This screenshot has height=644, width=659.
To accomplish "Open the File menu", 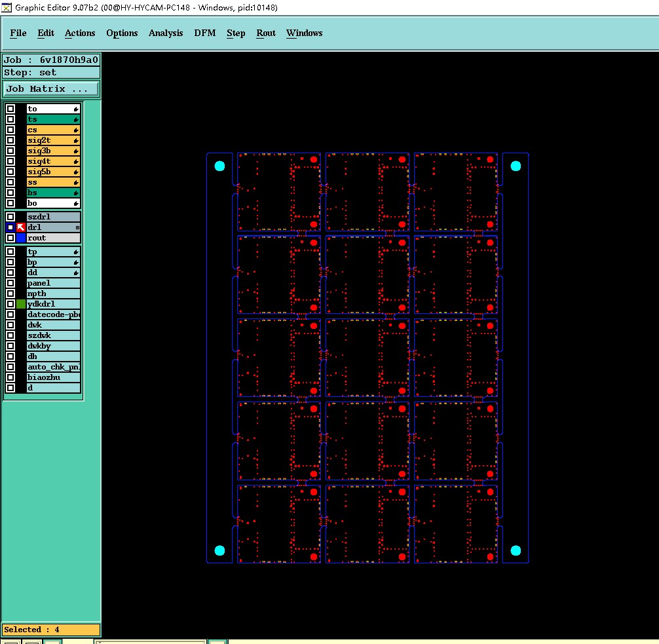I will [18, 33].
